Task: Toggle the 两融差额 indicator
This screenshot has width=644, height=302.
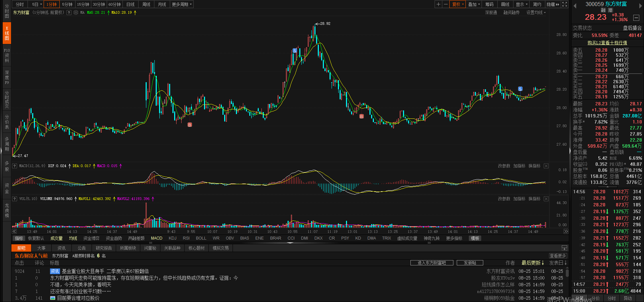Action: click(136, 238)
